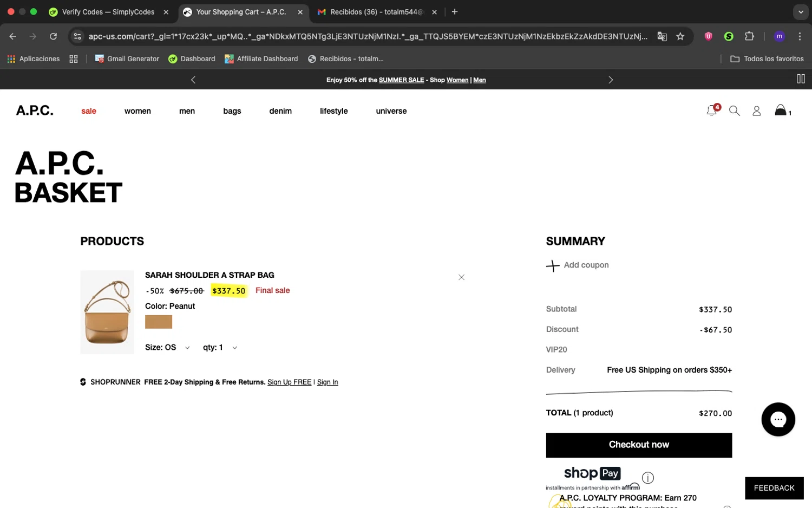The width and height of the screenshot is (812, 508).
Task: Open the denim menu
Action: click(x=280, y=111)
